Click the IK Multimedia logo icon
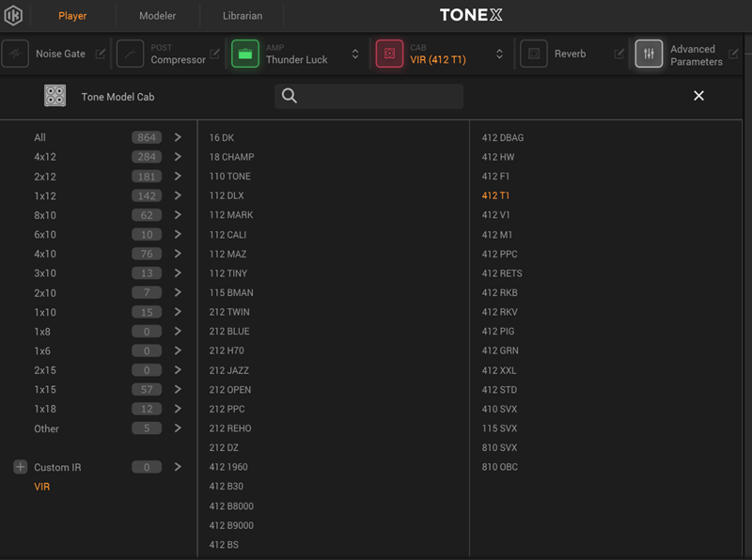The width and height of the screenshot is (752, 560). click(x=13, y=15)
